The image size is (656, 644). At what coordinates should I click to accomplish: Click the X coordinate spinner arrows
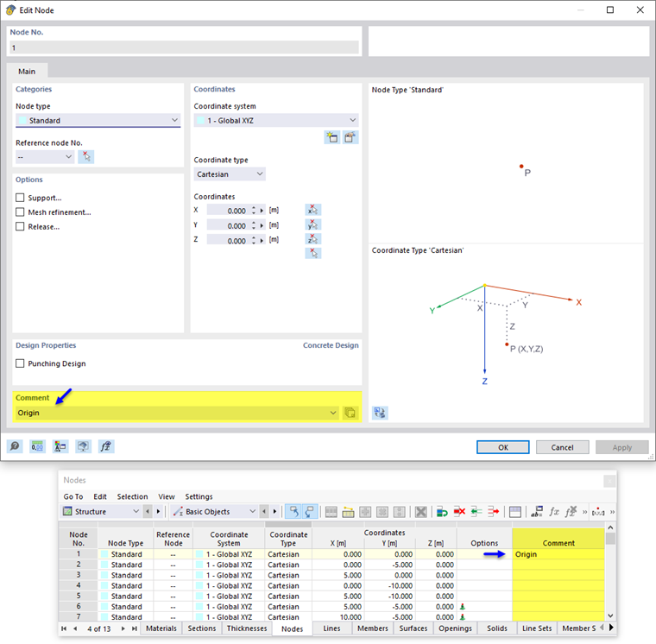click(254, 211)
